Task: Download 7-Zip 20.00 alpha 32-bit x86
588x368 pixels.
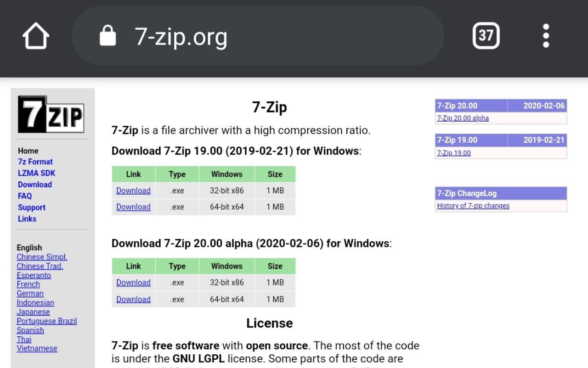Action: pos(133,283)
